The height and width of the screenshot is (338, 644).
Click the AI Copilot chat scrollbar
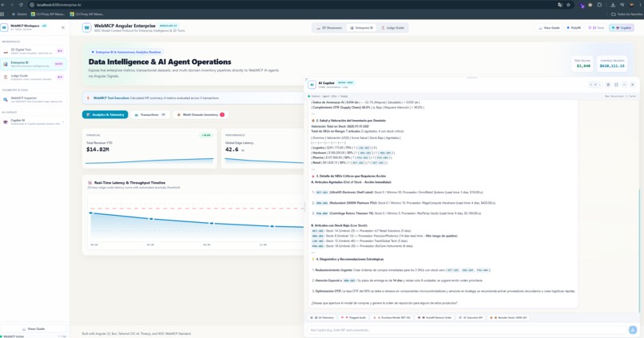coord(638,249)
